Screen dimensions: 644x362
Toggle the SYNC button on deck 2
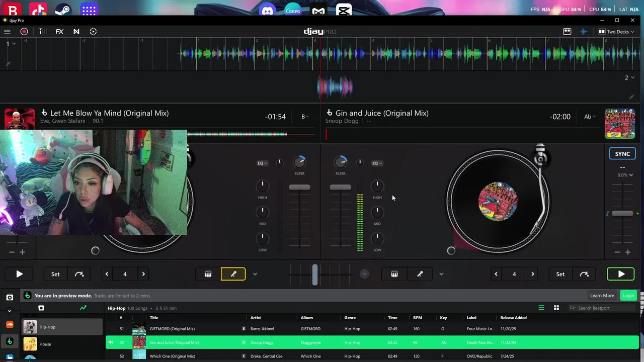(622, 154)
